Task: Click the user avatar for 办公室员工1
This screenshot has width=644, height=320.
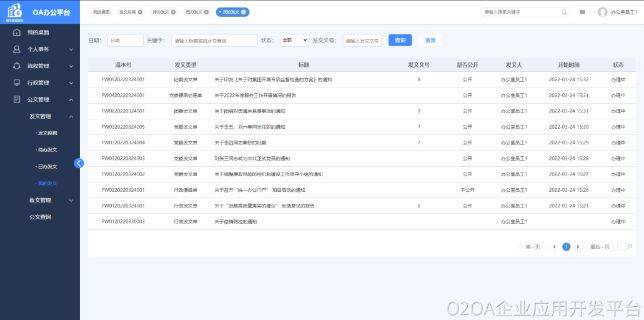Action: 602,12
